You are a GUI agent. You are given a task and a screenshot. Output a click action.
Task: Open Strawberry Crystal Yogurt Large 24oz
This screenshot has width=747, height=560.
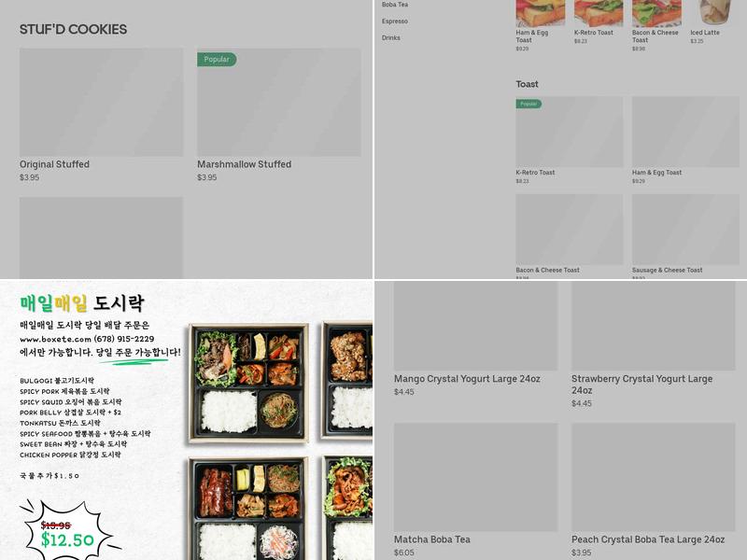click(x=653, y=344)
